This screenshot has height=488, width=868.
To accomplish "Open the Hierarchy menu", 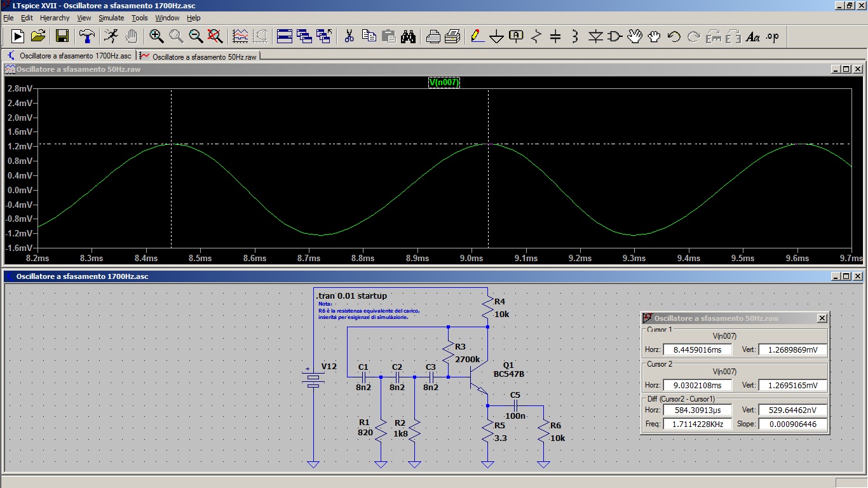I will (x=55, y=18).
